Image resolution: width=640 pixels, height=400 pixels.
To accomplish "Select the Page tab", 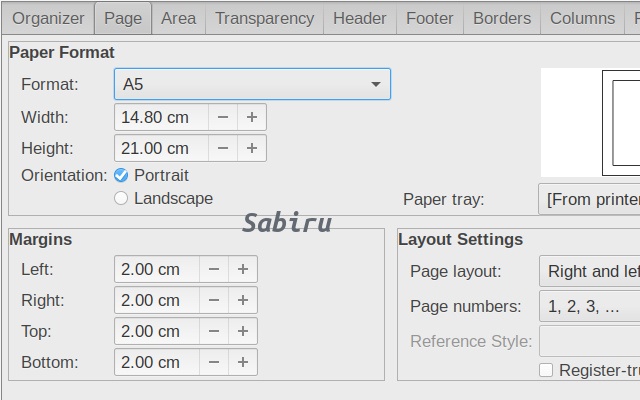I will [x=123, y=18].
